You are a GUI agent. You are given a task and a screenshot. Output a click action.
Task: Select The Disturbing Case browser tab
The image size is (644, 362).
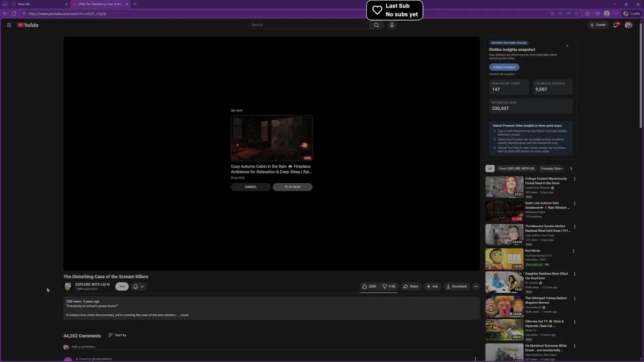click(x=100, y=4)
